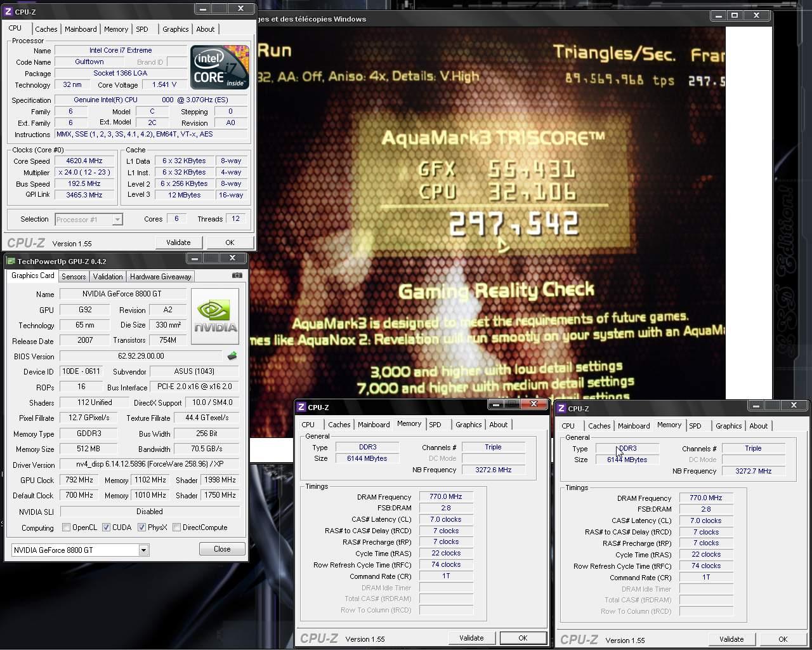Click AquaMark3 total score 297,542
Screen dimensions: 812x650
514,224
